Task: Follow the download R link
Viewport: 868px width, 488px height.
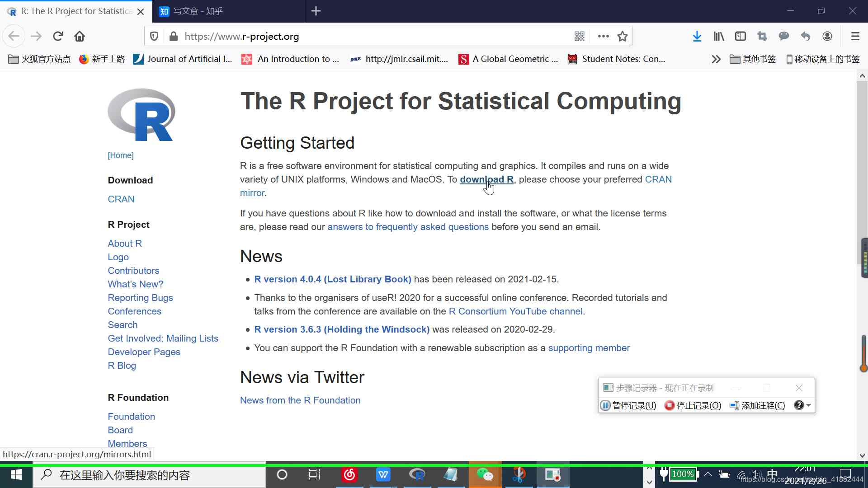Action: click(486, 179)
